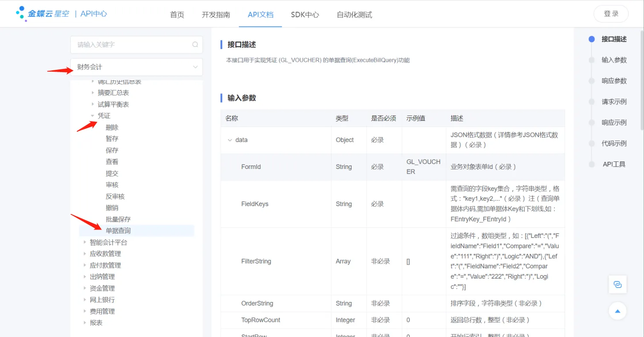Screen dimensions: 644x337
Task: Click the page vertical scrollbar
Action: [x=642, y=80]
